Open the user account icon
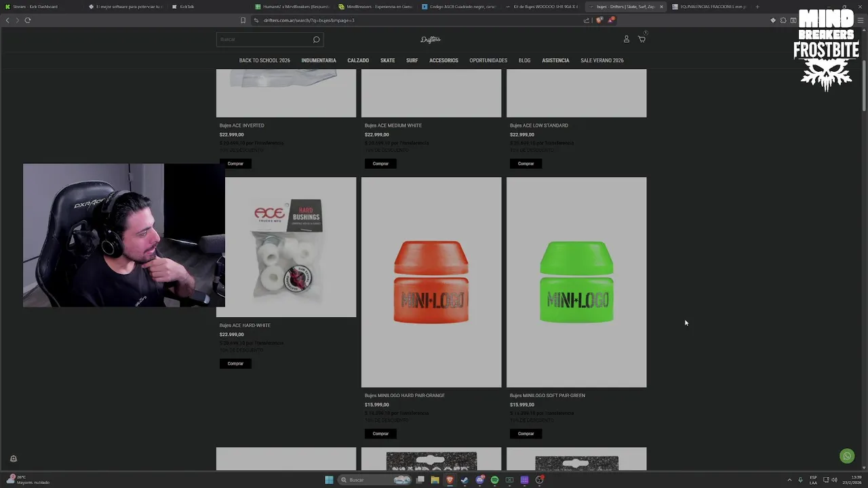The width and height of the screenshot is (868, 488). pyautogui.click(x=627, y=39)
